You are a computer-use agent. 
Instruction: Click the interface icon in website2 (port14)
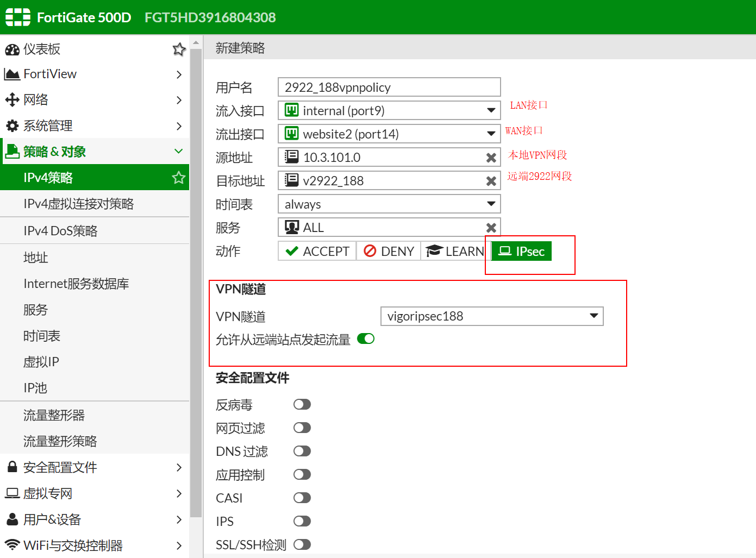pyautogui.click(x=292, y=134)
